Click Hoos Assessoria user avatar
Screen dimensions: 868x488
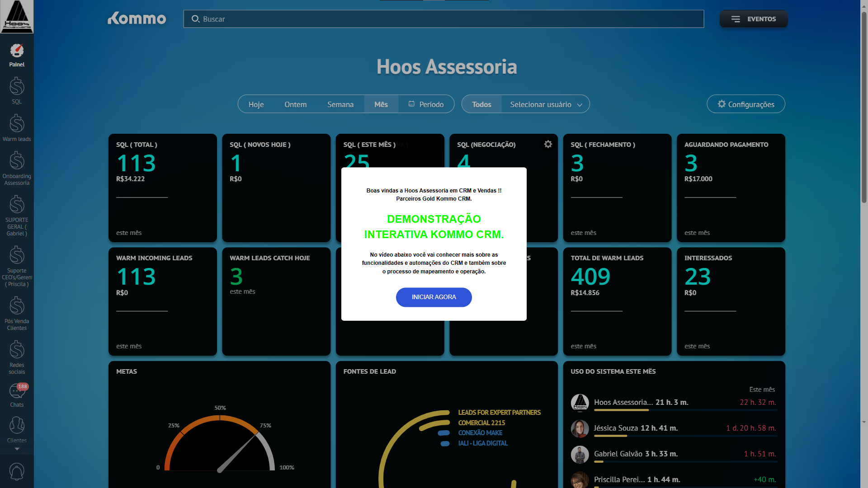580,403
